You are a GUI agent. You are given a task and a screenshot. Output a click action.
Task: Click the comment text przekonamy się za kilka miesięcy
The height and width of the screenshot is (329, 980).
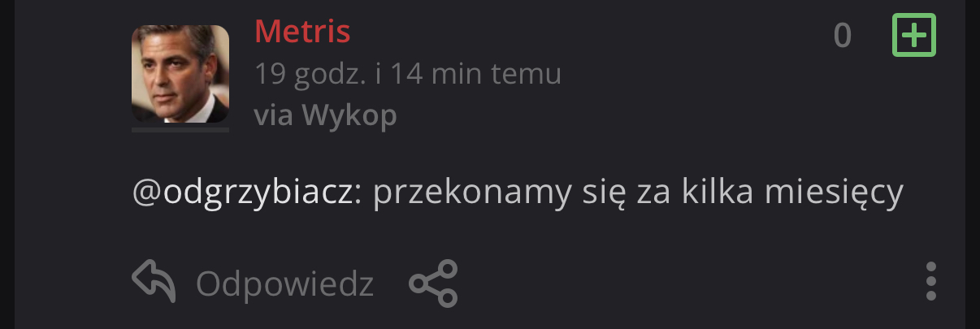(x=639, y=194)
